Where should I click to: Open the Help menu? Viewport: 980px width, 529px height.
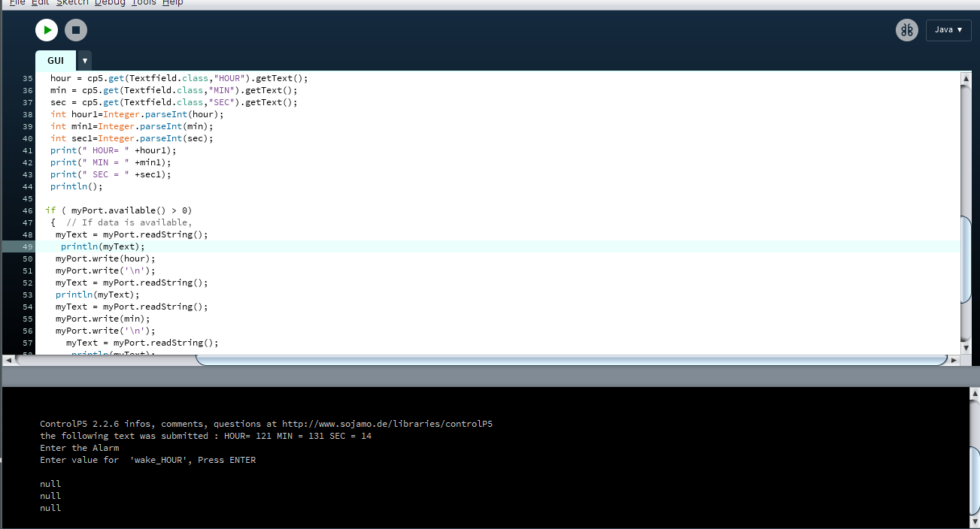(x=173, y=3)
